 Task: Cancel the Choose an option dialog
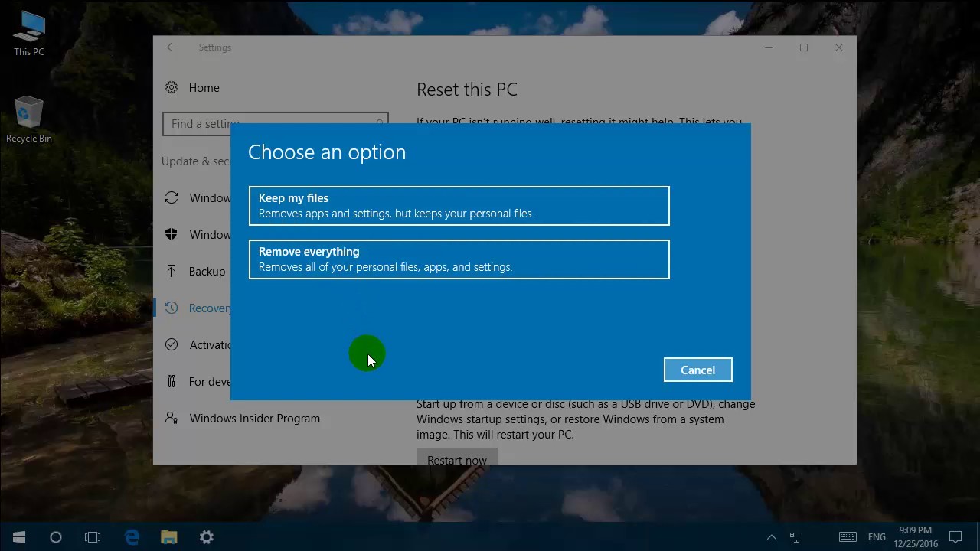click(698, 370)
